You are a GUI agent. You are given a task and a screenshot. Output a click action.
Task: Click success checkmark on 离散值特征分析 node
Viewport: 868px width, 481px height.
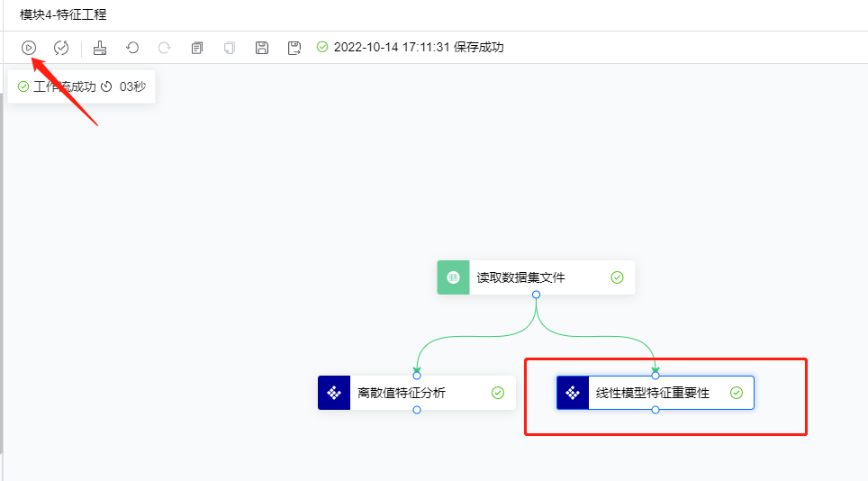[x=498, y=393]
